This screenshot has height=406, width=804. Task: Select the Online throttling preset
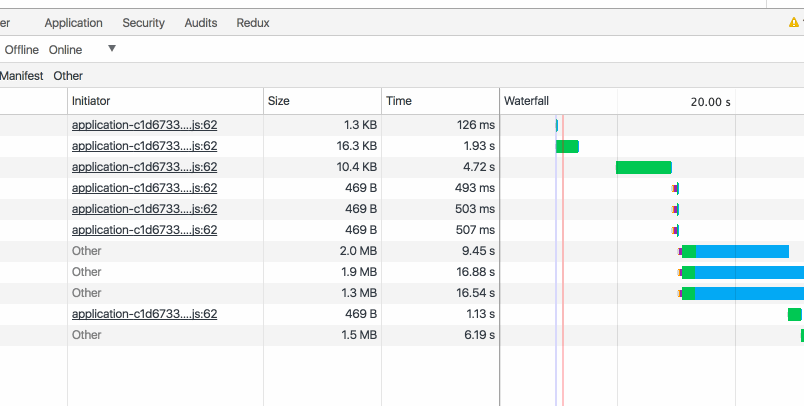[x=65, y=50]
